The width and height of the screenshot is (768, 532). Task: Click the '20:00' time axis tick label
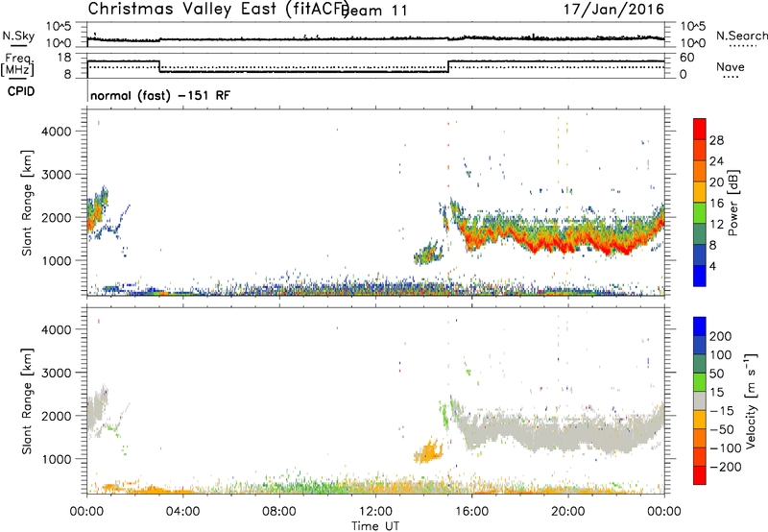[567, 512]
